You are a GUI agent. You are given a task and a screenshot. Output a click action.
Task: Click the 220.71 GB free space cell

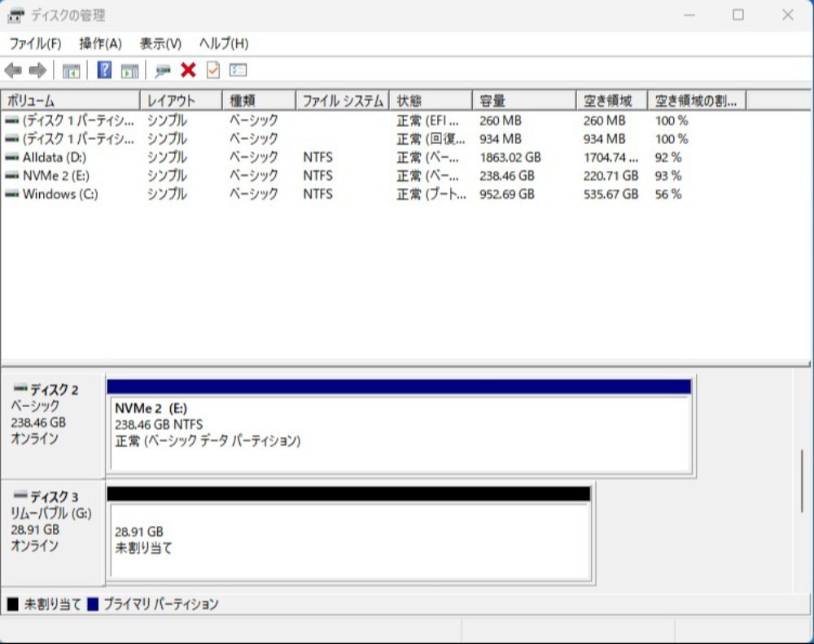pos(610,176)
